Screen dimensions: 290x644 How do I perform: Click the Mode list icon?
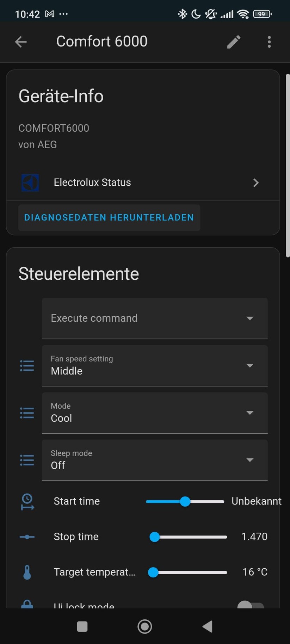point(27,413)
